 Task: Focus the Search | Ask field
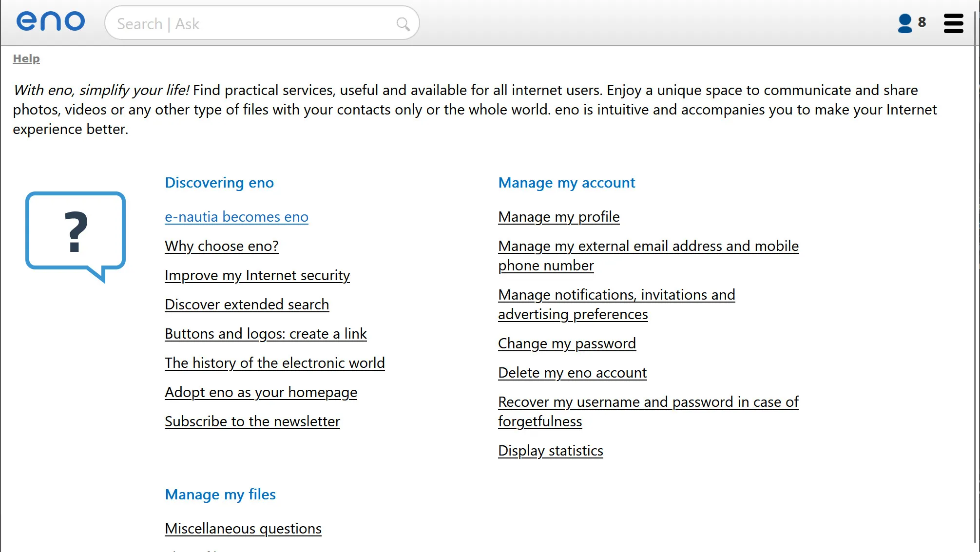pyautogui.click(x=262, y=23)
